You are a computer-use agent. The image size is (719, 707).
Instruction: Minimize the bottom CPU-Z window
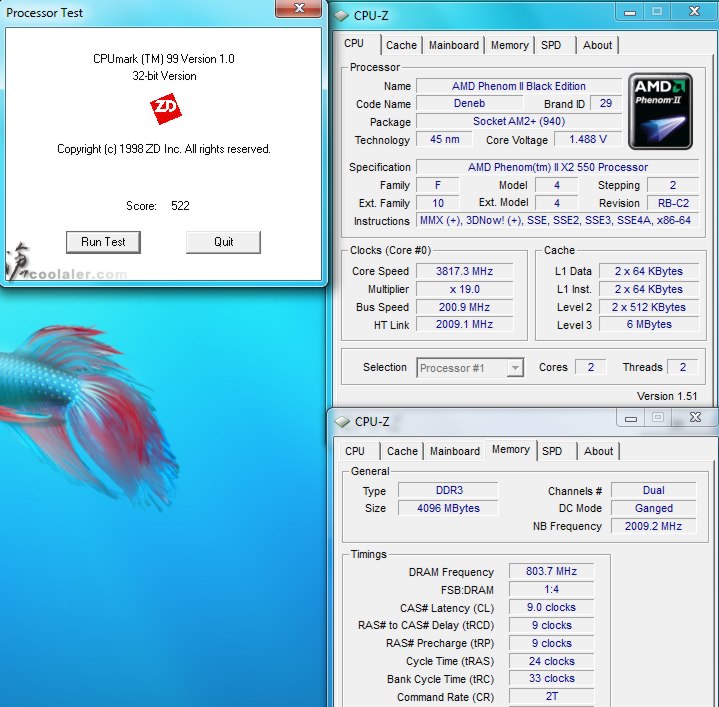pos(631,418)
